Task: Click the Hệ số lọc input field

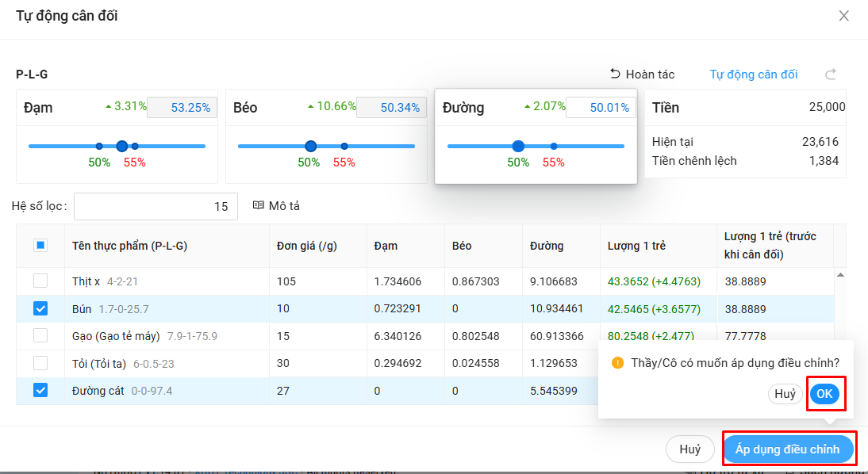Action: pos(156,206)
